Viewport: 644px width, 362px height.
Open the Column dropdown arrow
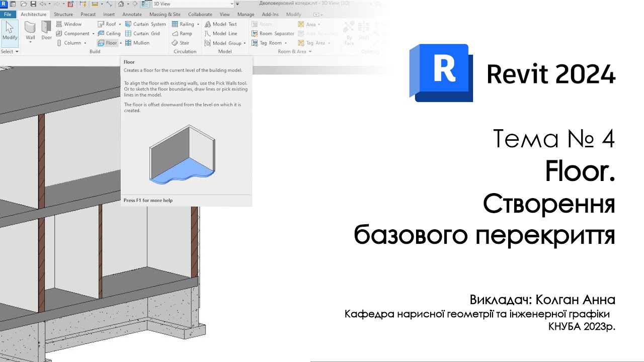pos(85,43)
